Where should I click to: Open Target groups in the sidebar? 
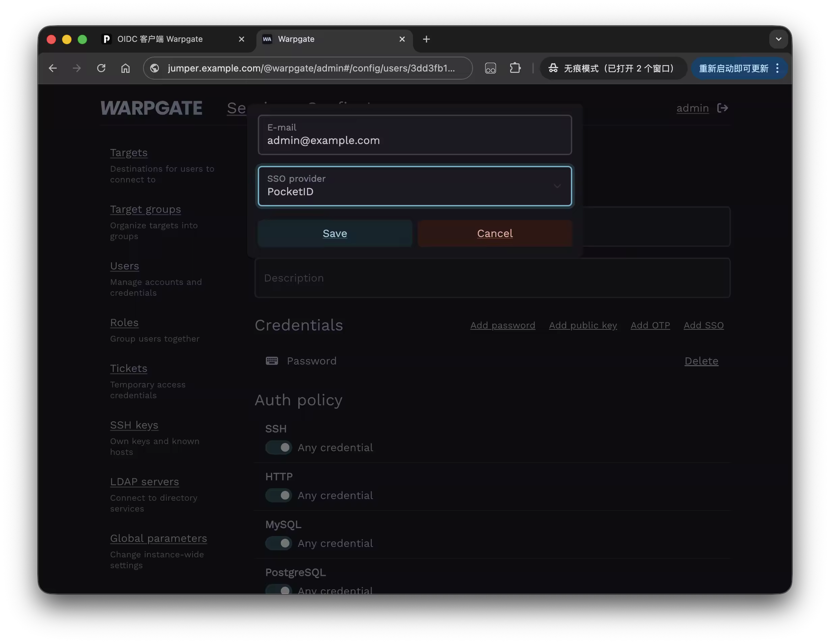(145, 209)
